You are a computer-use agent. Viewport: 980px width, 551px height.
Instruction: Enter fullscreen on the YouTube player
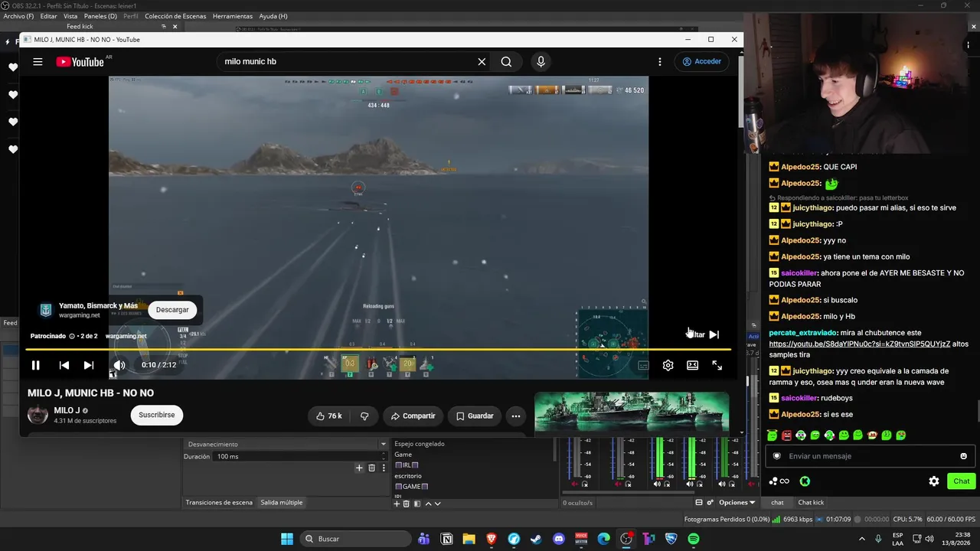(717, 365)
